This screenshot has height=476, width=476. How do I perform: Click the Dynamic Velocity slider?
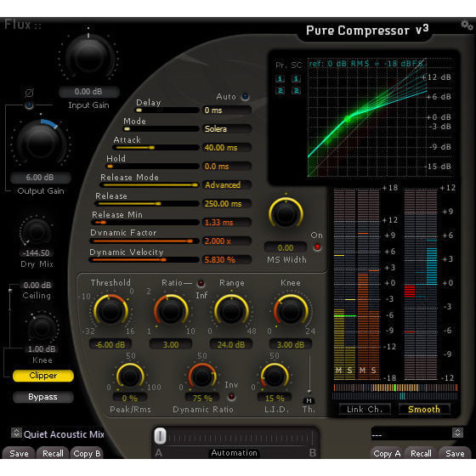click(144, 260)
